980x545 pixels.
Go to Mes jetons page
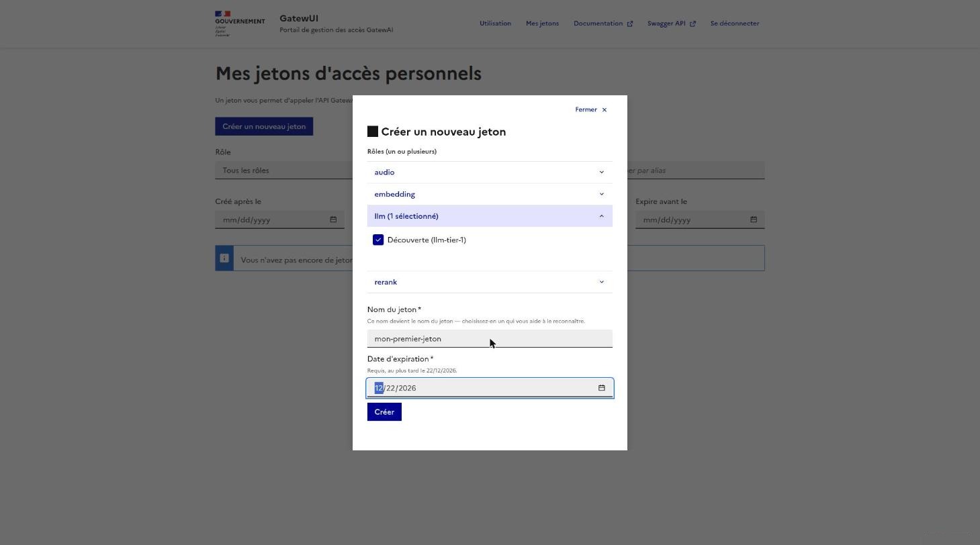point(542,23)
